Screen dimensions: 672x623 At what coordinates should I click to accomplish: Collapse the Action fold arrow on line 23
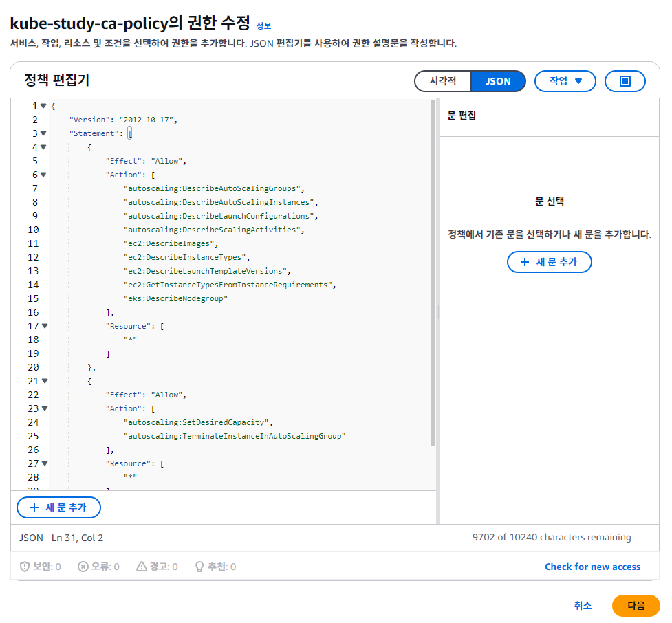45,408
